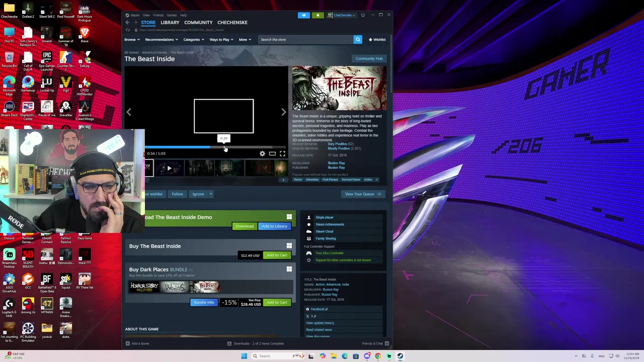Click the Wishlist button in store header
The image size is (644, 362).
click(x=377, y=39)
